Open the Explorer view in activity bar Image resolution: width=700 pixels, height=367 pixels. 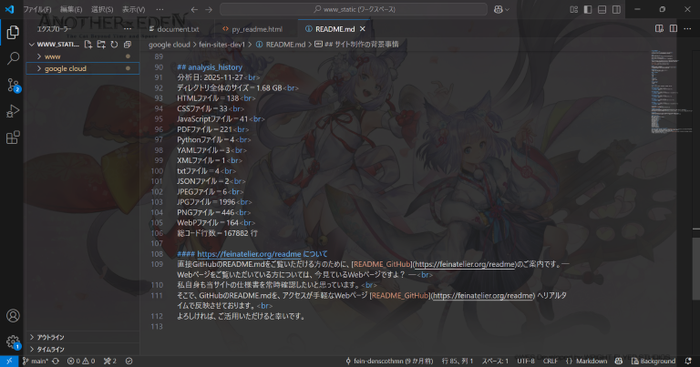(12, 32)
